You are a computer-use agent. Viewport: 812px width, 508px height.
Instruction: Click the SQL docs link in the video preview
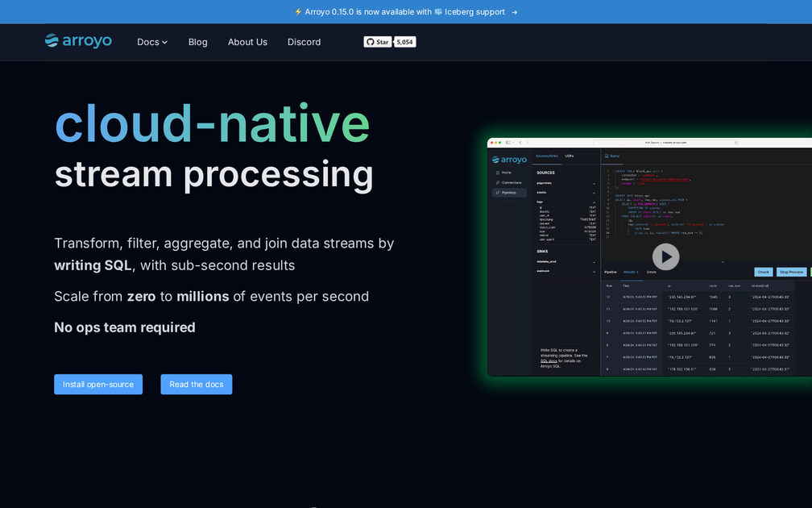pos(549,360)
